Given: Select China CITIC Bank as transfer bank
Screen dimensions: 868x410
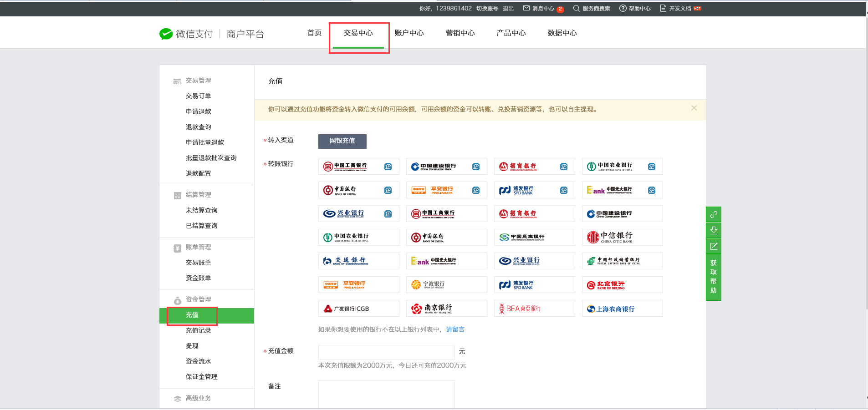Looking at the screenshot, I should (x=622, y=237).
